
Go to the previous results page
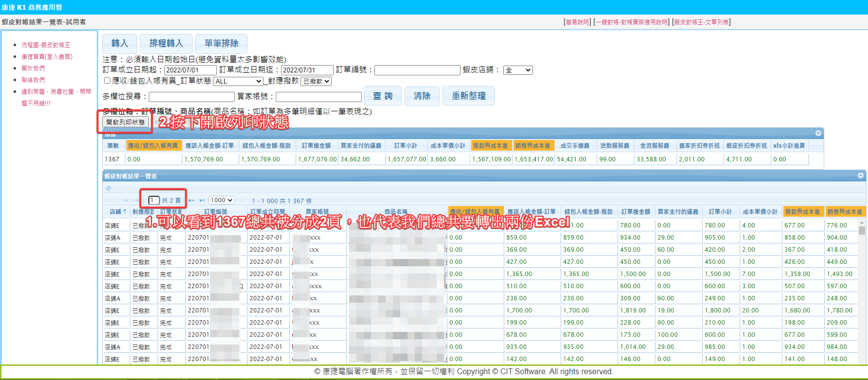point(136,200)
